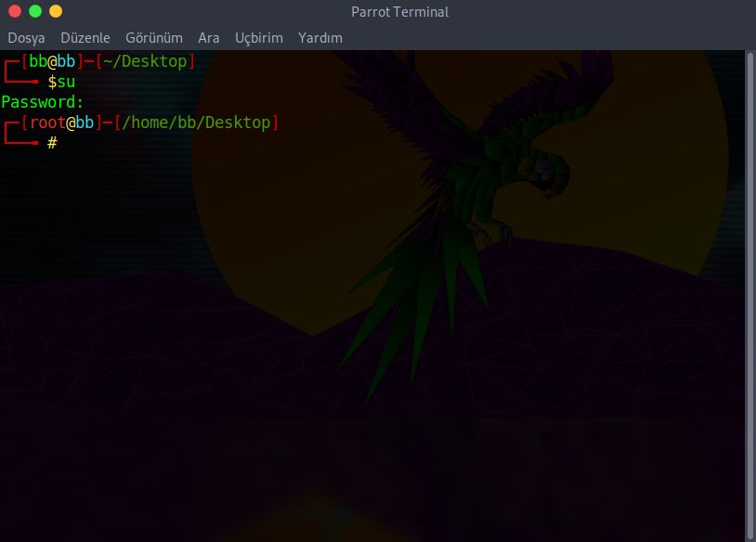Open the Yardım menu
Screen dimensions: 756x542
pos(320,38)
